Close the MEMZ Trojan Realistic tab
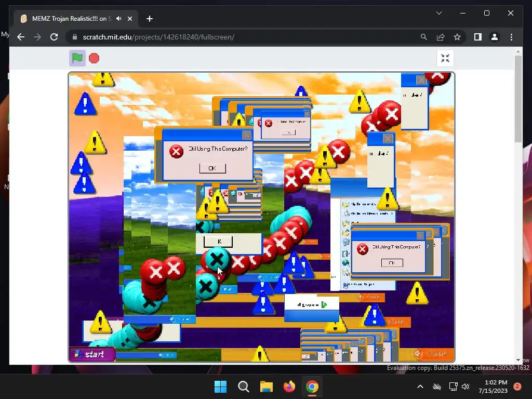 tap(129, 19)
